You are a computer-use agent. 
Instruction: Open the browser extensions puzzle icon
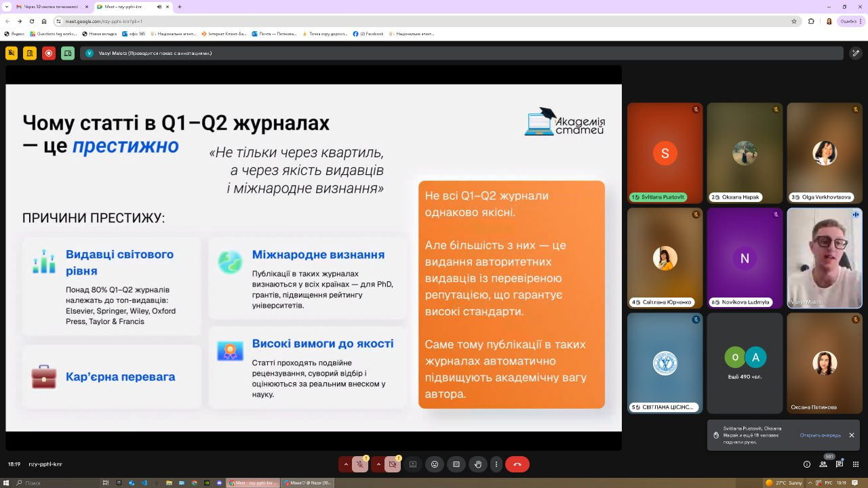(x=811, y=21)
